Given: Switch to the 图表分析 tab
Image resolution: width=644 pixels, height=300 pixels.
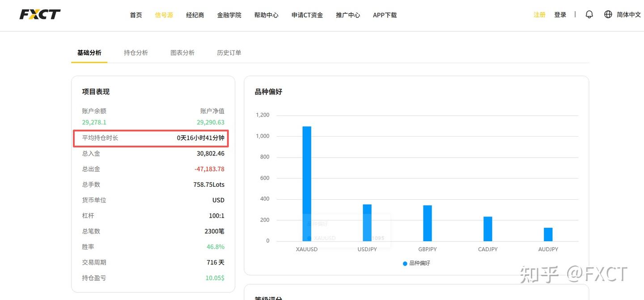Looking at the screenshot, I should (182, 52).
